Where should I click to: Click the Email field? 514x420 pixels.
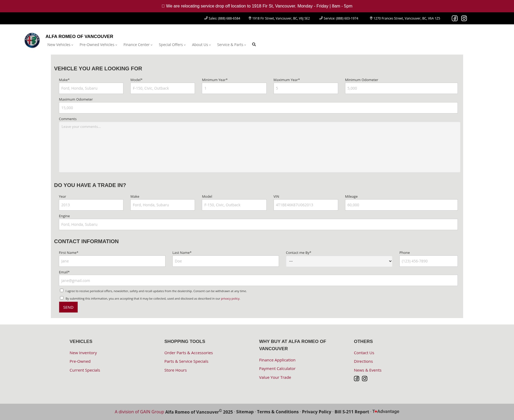pos(258,281)
